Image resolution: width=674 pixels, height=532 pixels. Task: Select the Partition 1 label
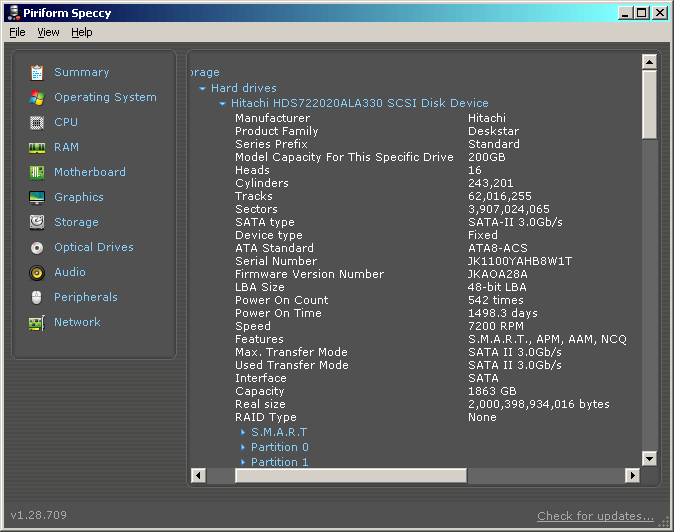(x=280, y=462)
